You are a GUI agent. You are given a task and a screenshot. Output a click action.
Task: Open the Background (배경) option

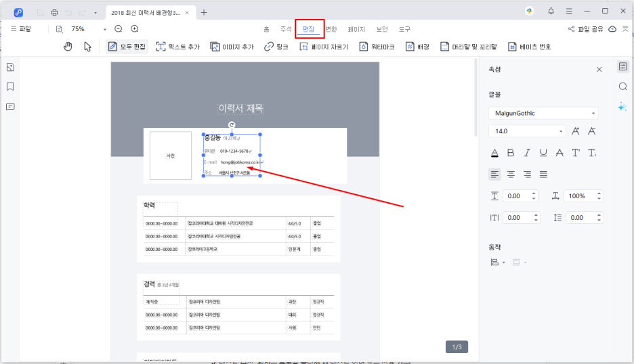click(x=417, y=47)
